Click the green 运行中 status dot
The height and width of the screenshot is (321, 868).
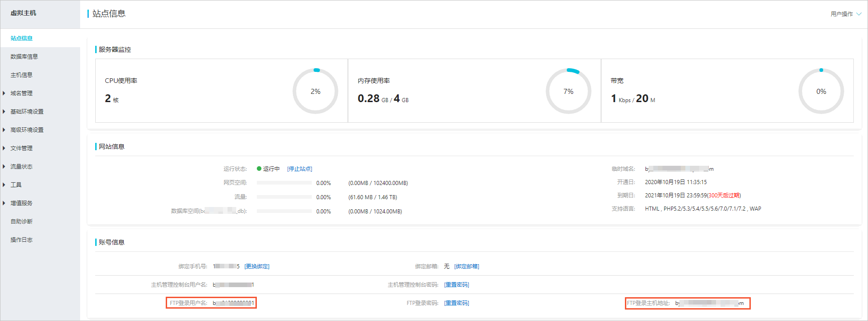259,169
